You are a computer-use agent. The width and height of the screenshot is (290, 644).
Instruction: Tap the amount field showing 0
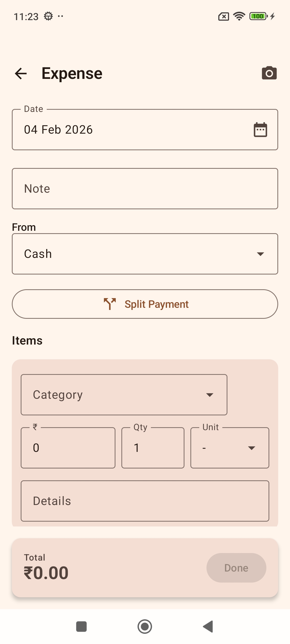tap(68, 447)
